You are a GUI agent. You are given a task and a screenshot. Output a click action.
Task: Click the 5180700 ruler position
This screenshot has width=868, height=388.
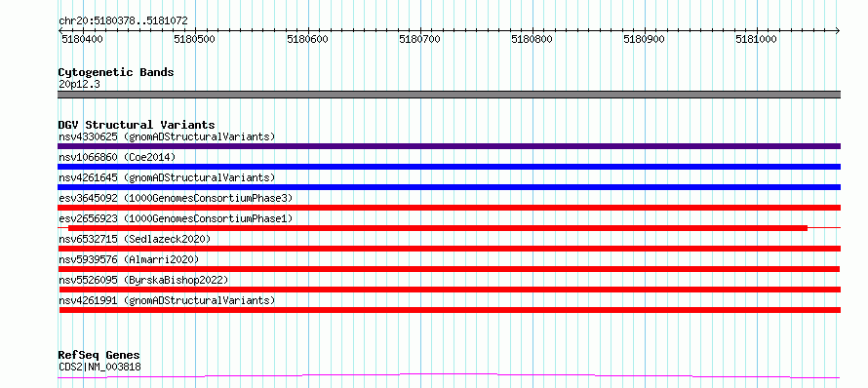click(x=420, y=39)
